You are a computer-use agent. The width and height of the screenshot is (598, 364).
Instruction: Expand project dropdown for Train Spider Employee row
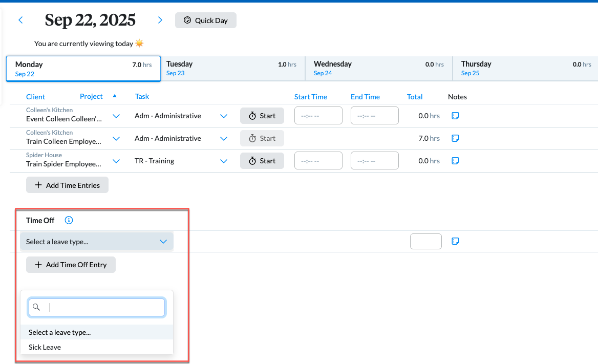click(x=116, y=161)
